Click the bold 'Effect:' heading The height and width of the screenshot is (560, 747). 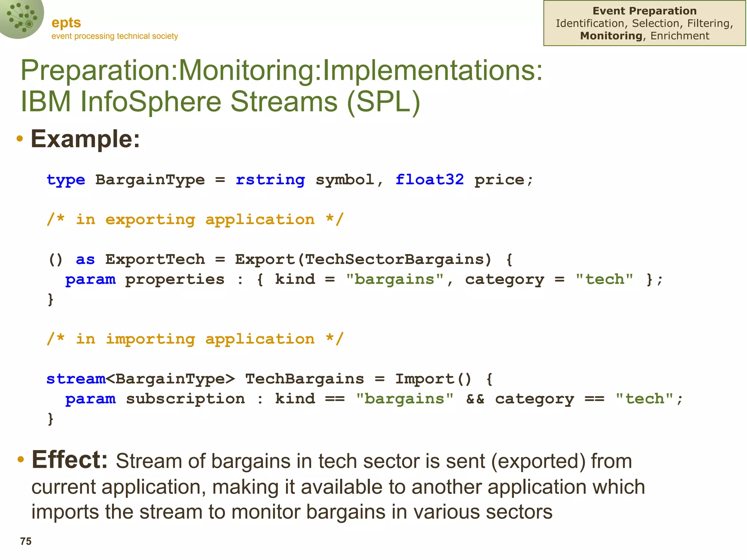70,460
